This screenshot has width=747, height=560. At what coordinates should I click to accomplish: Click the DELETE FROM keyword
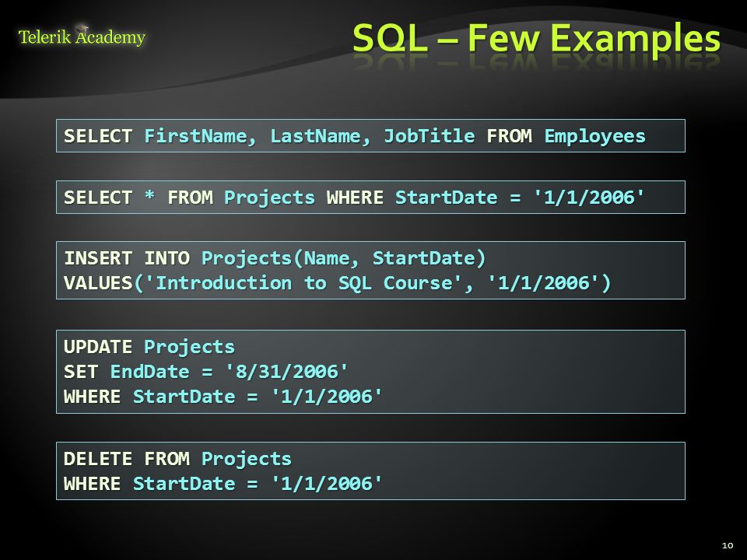127,459
